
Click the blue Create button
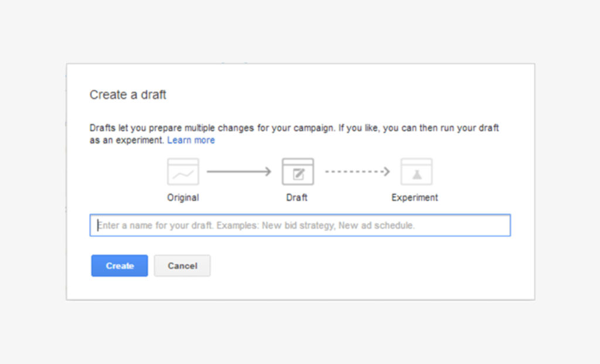[x=120, y=266]
